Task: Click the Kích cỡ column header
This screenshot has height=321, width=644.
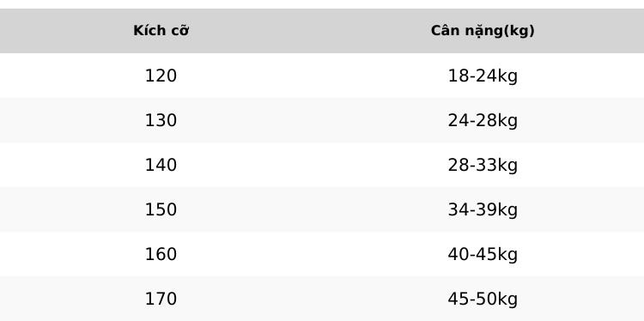Action: [x=161, y=31]
